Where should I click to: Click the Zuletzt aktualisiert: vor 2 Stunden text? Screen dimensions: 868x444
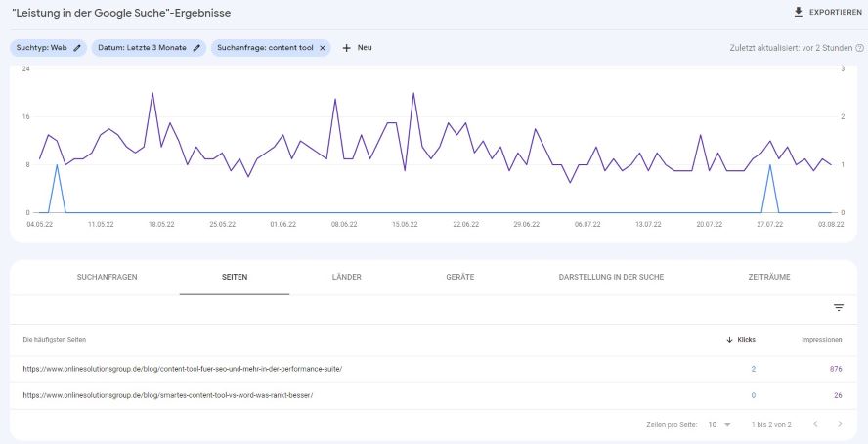tap(791, 48)
